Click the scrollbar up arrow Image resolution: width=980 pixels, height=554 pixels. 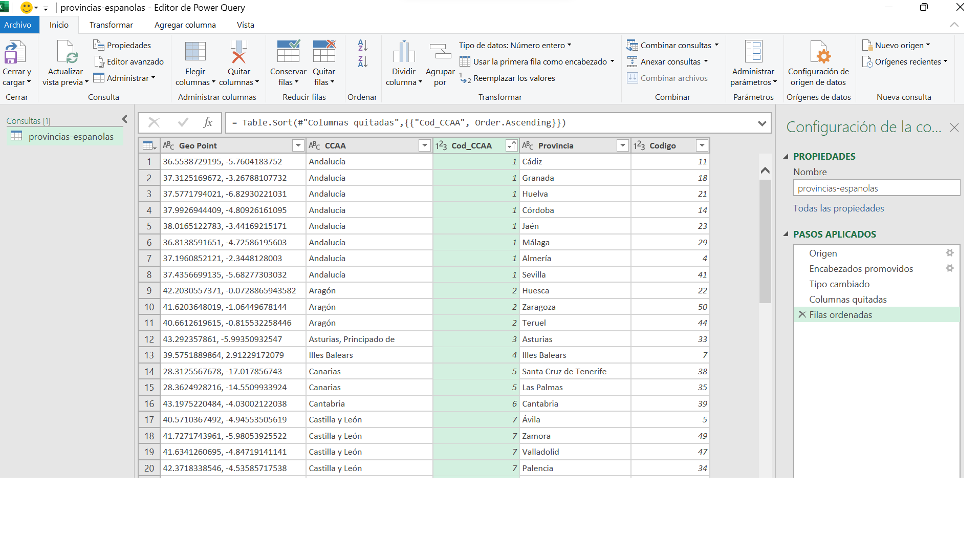click(765, 171)
